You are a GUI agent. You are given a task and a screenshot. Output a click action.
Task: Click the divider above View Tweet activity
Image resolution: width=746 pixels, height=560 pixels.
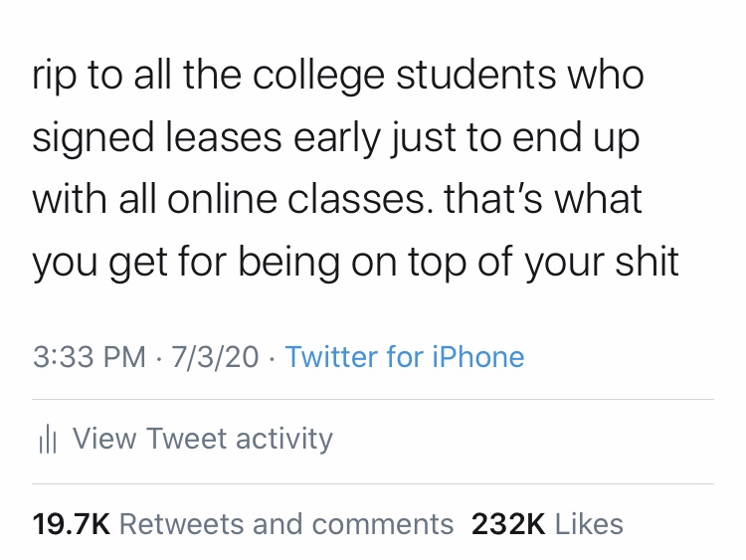pyautogui.click(x=373, y=400)
